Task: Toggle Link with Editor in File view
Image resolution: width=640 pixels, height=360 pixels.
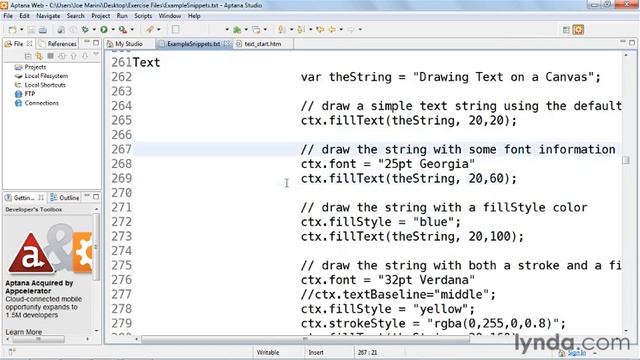Action: coord(39,56)
